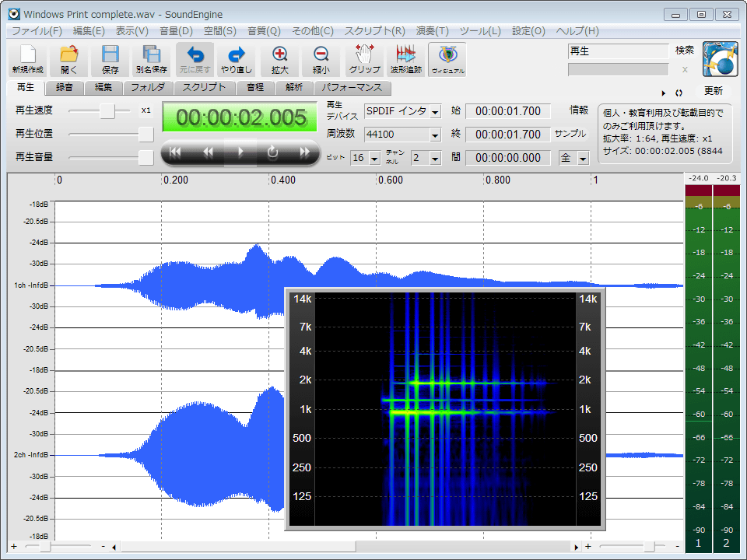747x560 pixels.
Task: Undo with the 元に戻す arrow icon
Action: (195, 59)
